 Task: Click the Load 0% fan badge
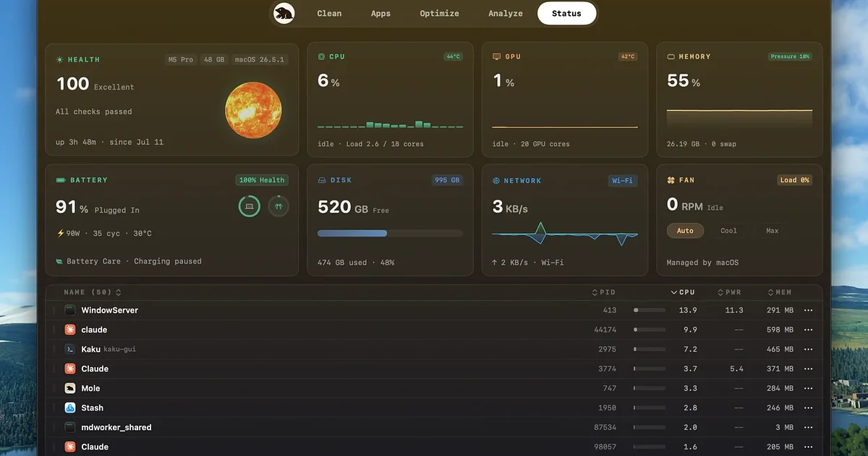pyautogui.click(x=794, y=180)
